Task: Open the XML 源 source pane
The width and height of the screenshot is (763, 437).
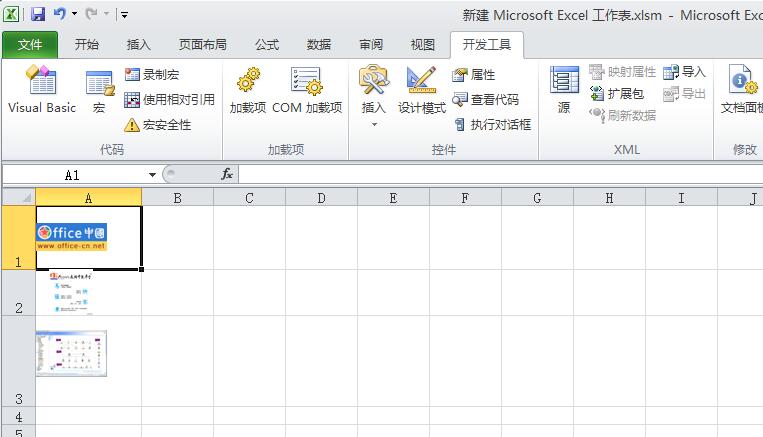Action: coord(564,91)
